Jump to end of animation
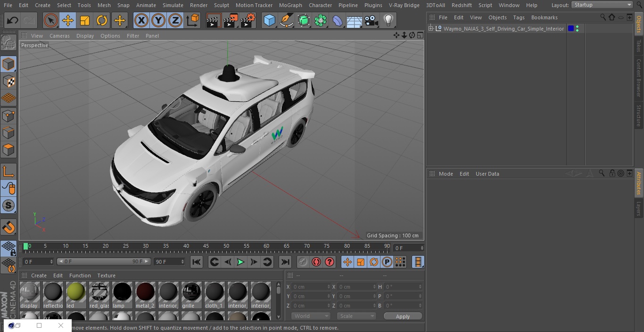644x332 pixels. pos(285,262)
